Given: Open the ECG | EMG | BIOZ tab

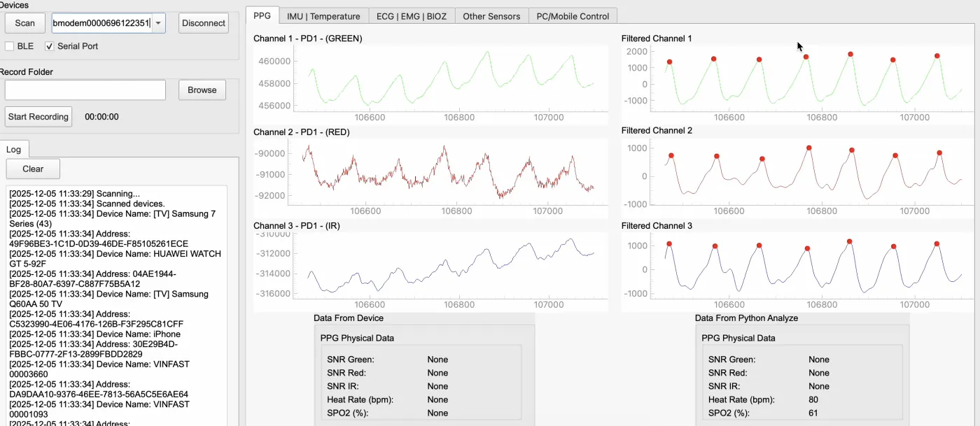Looking at the screenshot, I should click(412, 16).
